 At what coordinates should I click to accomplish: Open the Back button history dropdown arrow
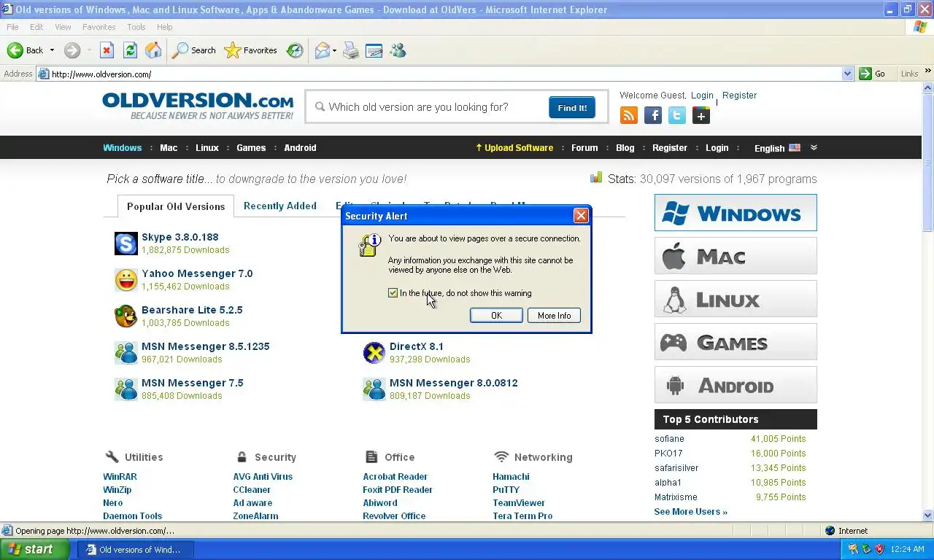(x=52, y=50)
